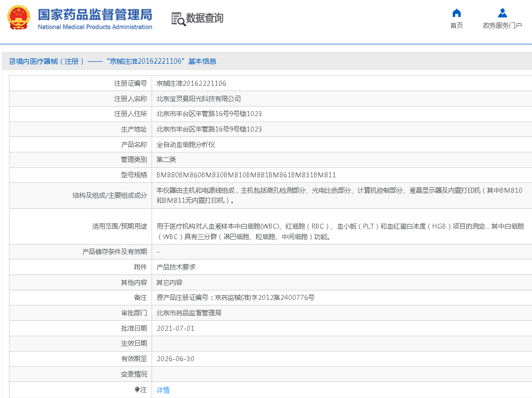This screenshot has width=532, height=398.
Task: Select registrant name 北京宝灵曼阳光科技有限公司
Action: pyautogui.click(x=198, y=99)
